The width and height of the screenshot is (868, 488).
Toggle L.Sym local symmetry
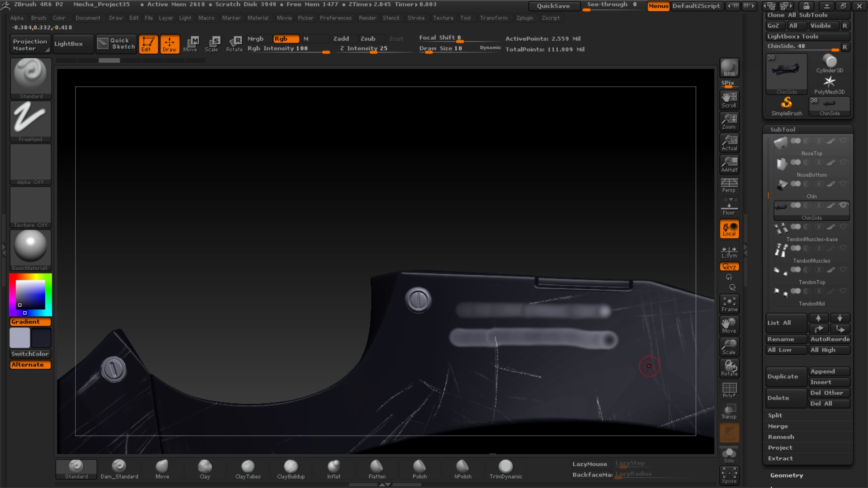729,252
